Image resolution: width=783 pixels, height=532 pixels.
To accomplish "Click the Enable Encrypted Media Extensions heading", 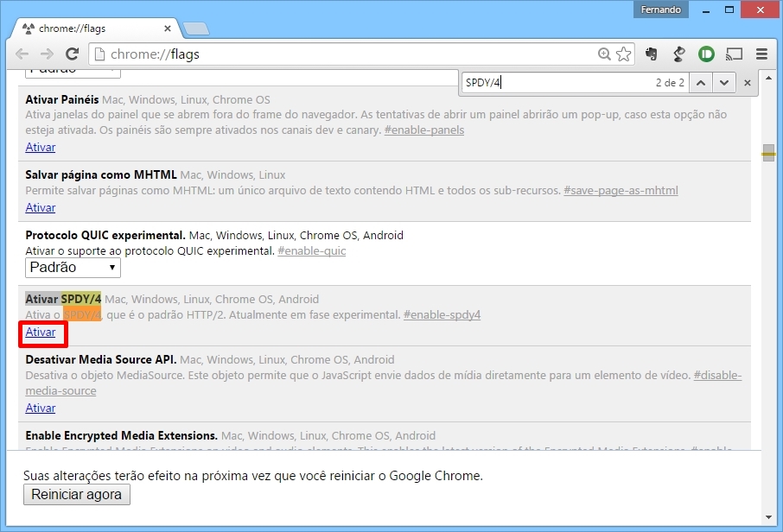I will coord(121,435).
